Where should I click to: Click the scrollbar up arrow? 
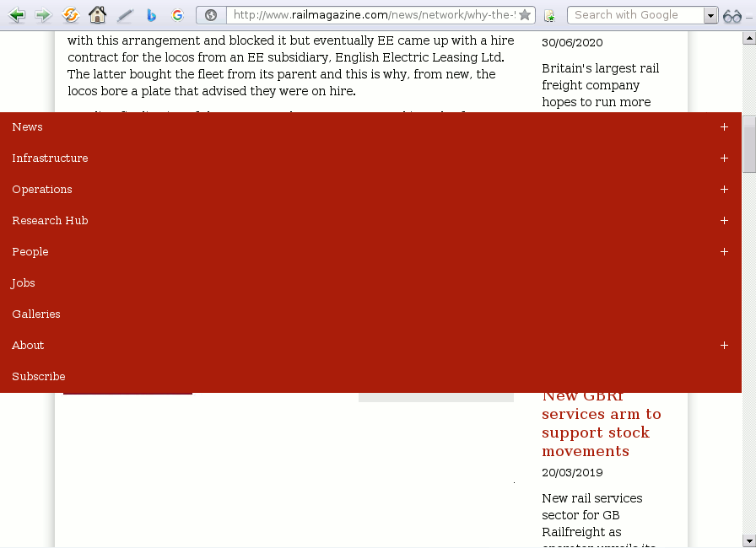749,38
